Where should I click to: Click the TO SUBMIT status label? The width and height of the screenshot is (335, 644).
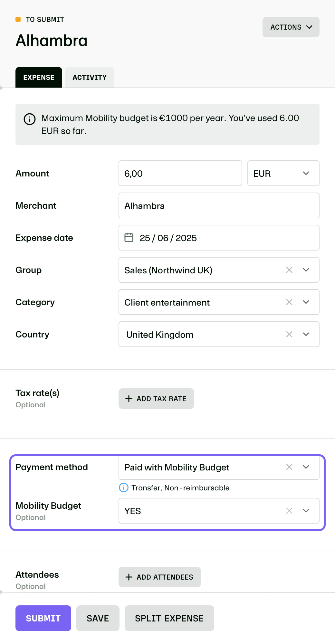45,20
